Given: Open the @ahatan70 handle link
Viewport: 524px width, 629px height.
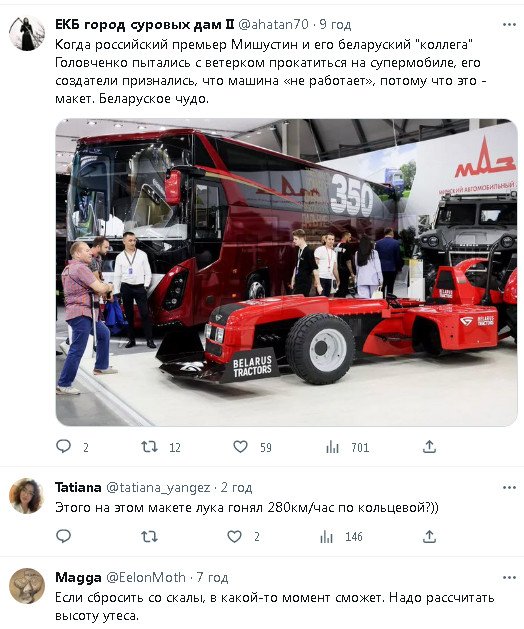Looking at the screenshot, I should [274, 25].
